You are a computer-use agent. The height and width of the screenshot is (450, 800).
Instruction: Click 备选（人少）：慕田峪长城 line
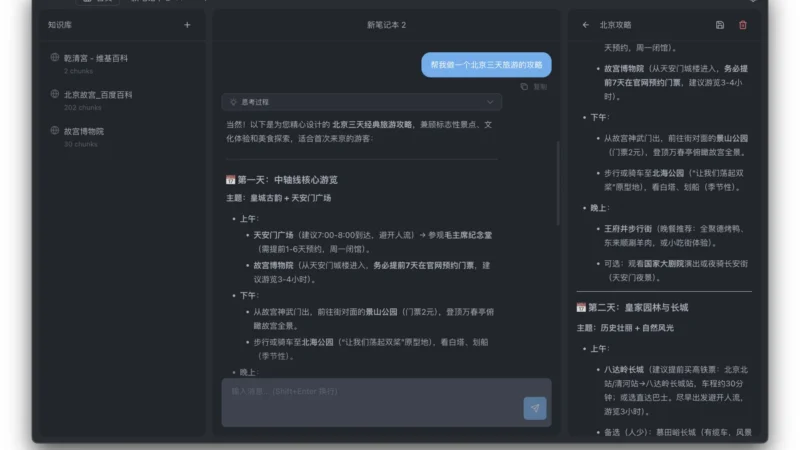coord(678,432)
